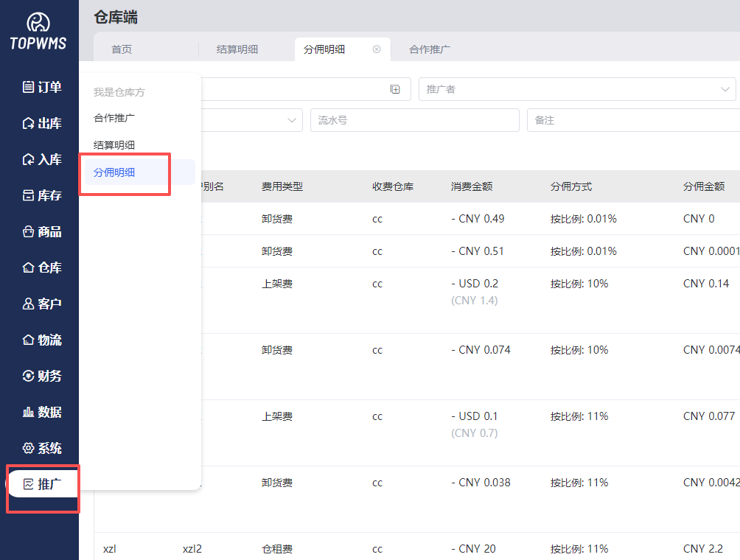Open the 数据 sidebar menu
Screen dimensions: 740x560
coord(41,412)
